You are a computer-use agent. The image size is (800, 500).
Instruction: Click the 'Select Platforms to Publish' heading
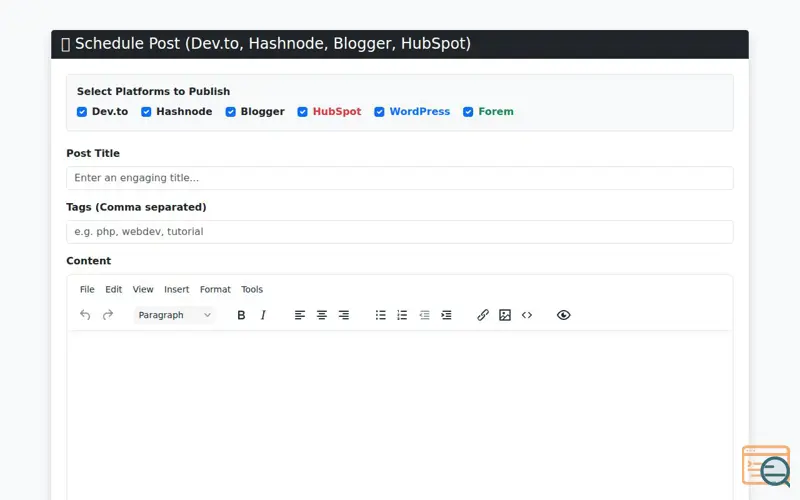click(154, 91)
